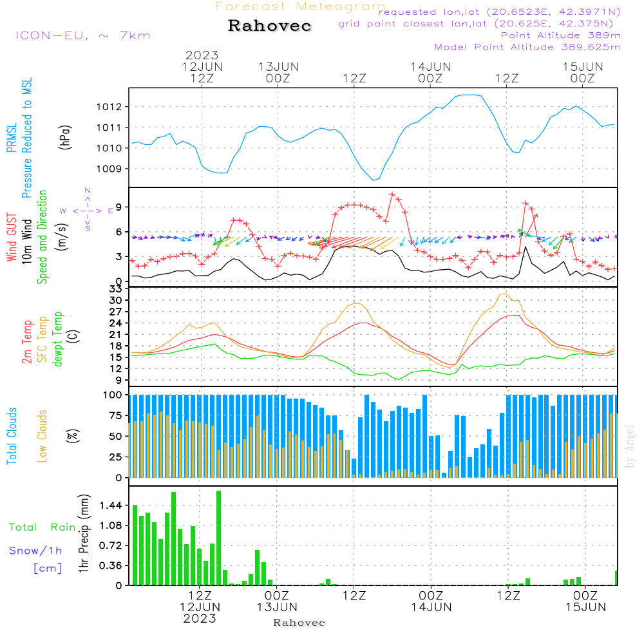Image resolution: width=644 pixels, height=644 pixels.
Task: Click the bold 'Rahovec' title
Action: coord(270,26)
